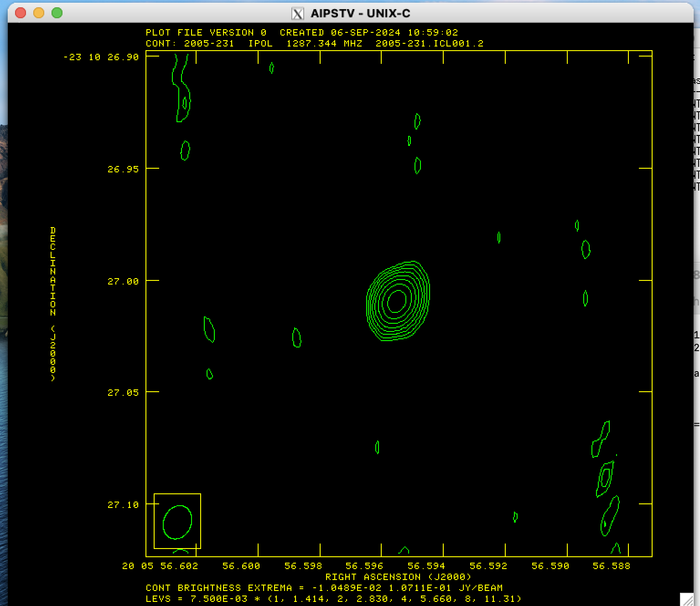This screenshot has height=606, width=700.
Task: Minimize the AIPSTV window with the yellow button
Action: (x=39, y=13)
